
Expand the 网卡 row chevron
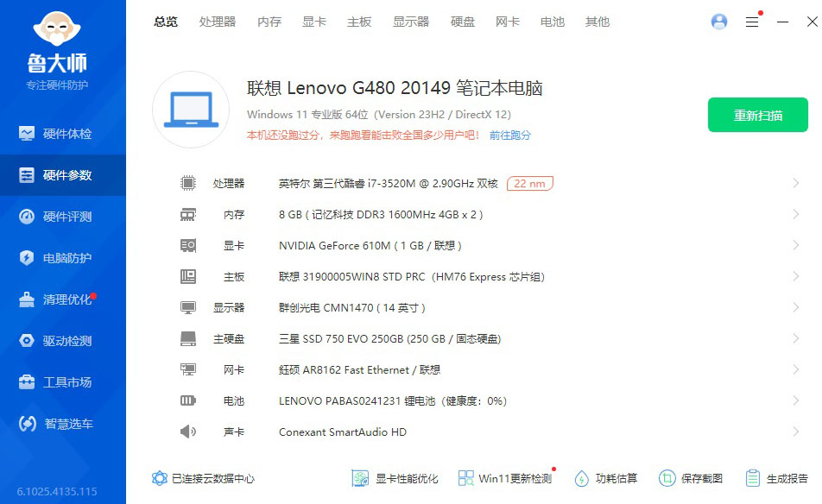(796, 369)
